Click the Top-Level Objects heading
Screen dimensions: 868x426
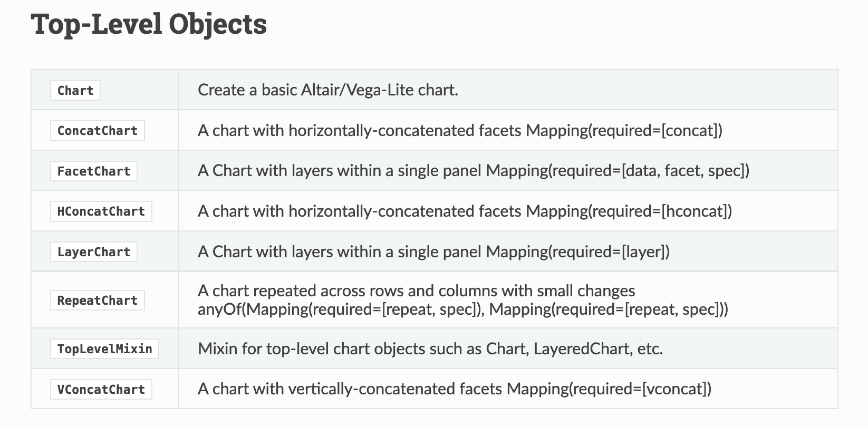click(x=149, y=24)
